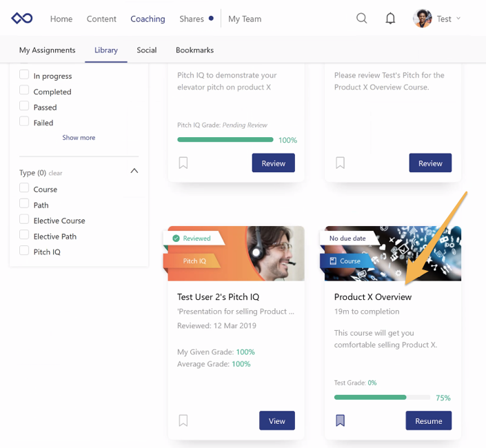Open the Product X Overview title
Viewport: 486px width, 448px height.
pyautogui.click(x=373, y=297)
